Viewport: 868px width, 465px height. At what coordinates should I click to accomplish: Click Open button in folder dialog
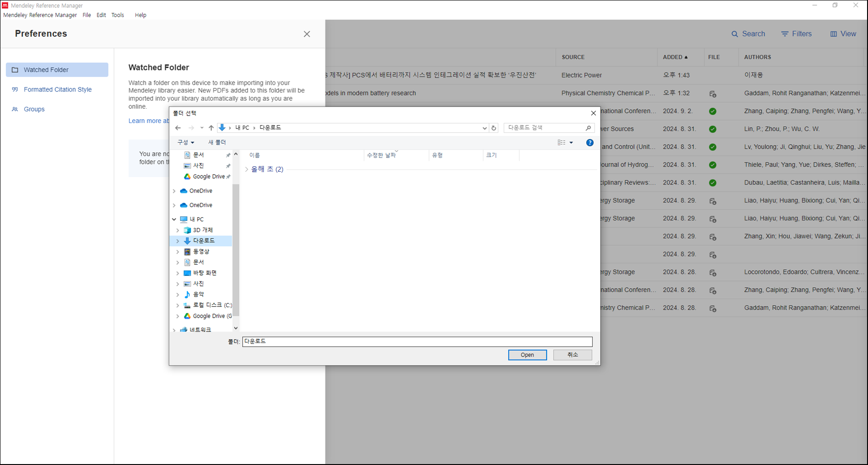click(528, 355)
